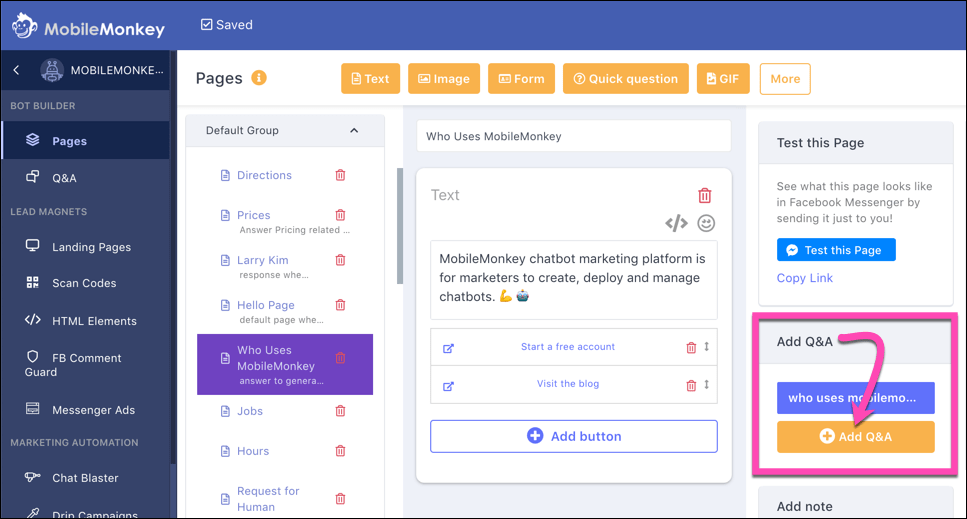This screenshot has height=519, width=967.
Task: Delete the Visit the blog button
Action: click(x=691, y=386)
